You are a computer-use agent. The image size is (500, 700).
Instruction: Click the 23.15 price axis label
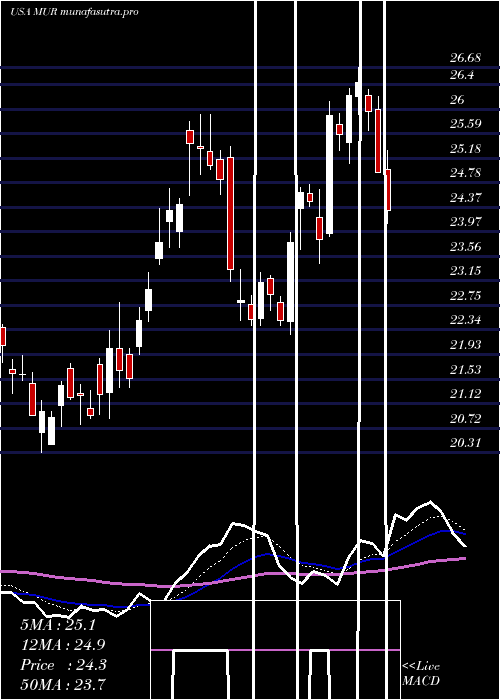tap(466, 271)
